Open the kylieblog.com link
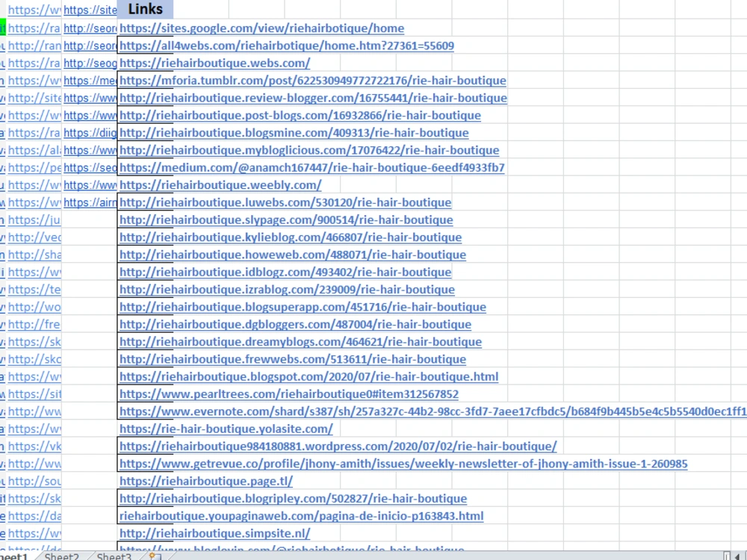Viewport: 747px width, 560px height. (x=290, y=237)
